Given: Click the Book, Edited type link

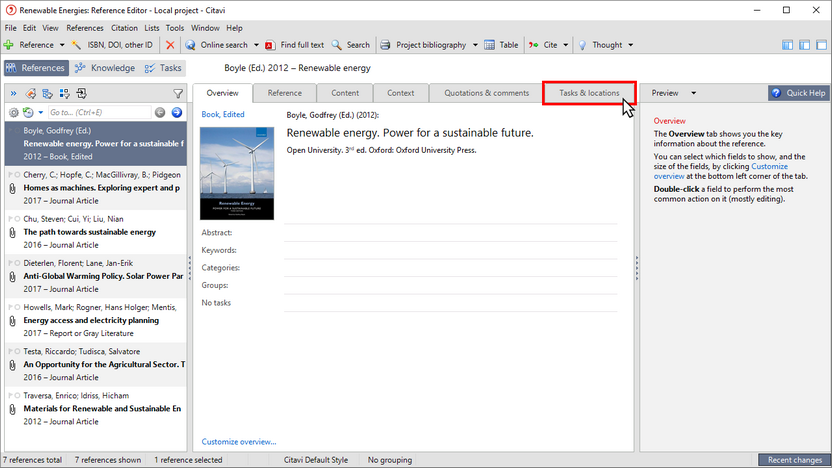Looking at the screenshot, I should tap(223, 114).
